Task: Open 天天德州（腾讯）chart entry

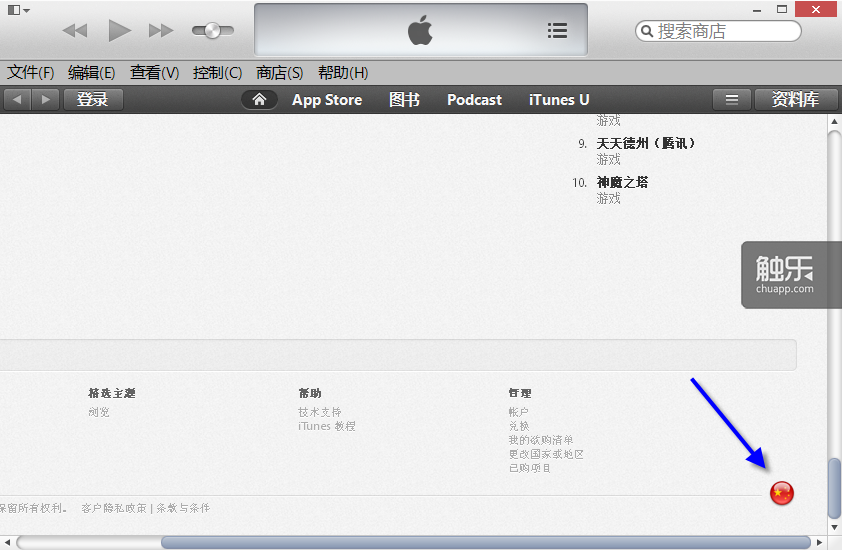Action: tap(645, 143)
